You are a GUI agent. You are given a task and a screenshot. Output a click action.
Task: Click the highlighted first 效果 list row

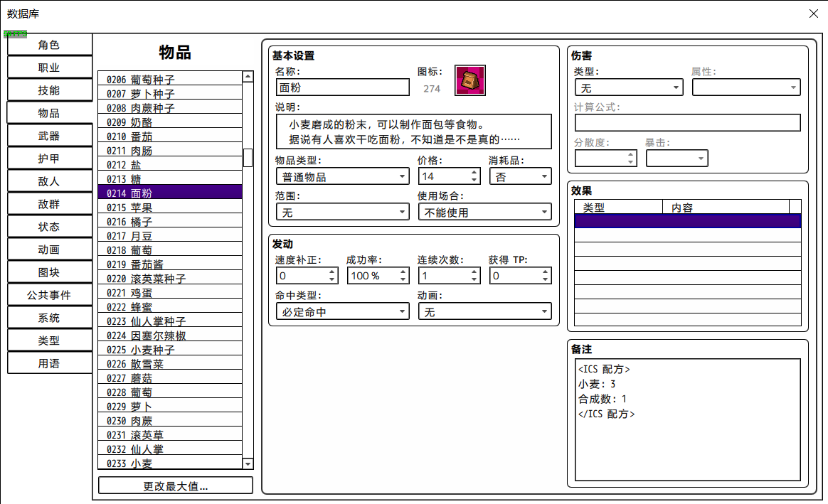688,220
